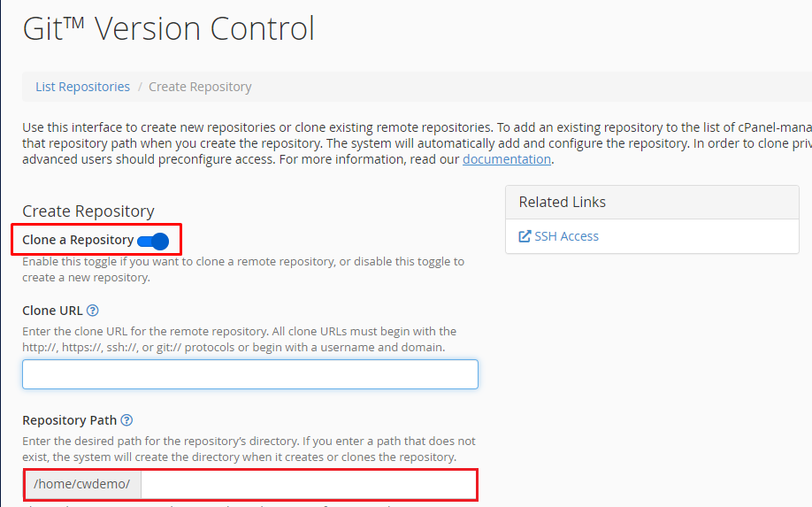Click the external link icon beside SSH Access

(525, 236)
